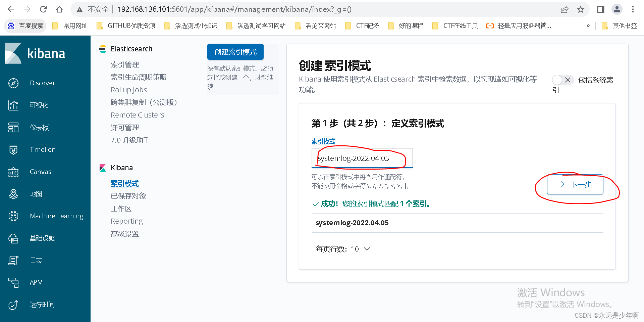Click the Kibana section logo icon
This screenshot has height=322, width=644.
pos(103,168)
